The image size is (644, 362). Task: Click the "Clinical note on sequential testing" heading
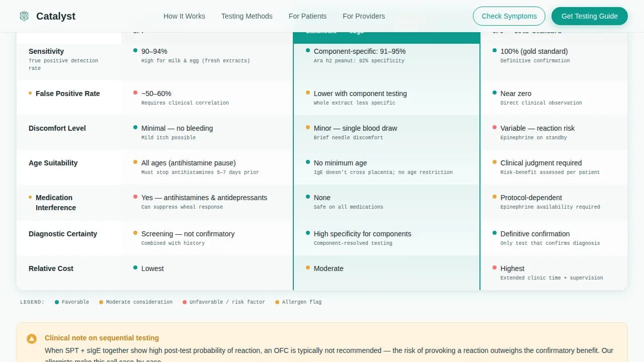click(102, 338)
